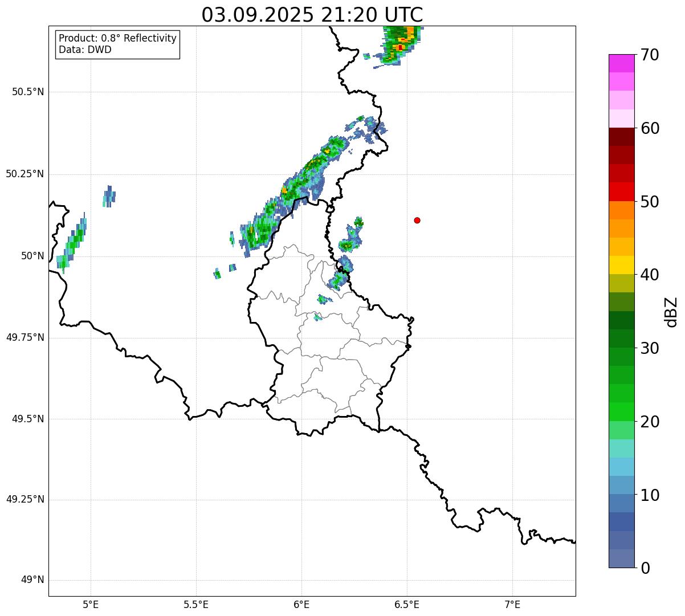Click the 49.25°N latitude label

[x=25, y=500]
